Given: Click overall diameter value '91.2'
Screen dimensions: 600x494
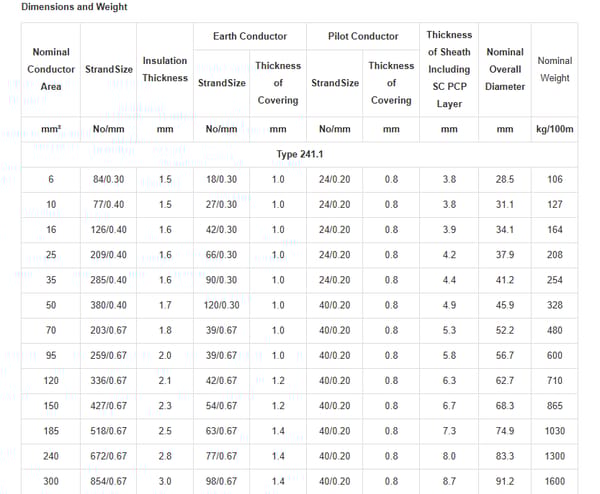Looking at the screenshot, I should click(x=504, y=482).
